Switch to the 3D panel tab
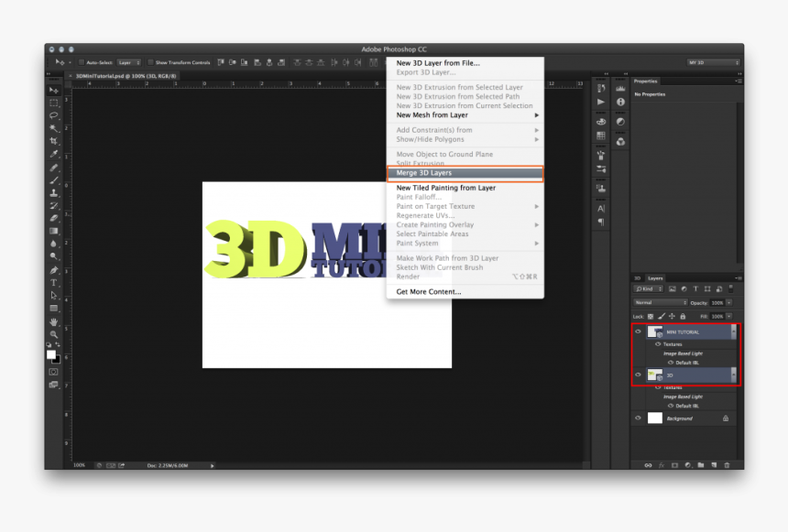This screenshot has width=788, height=532. (x=636, y=279)
